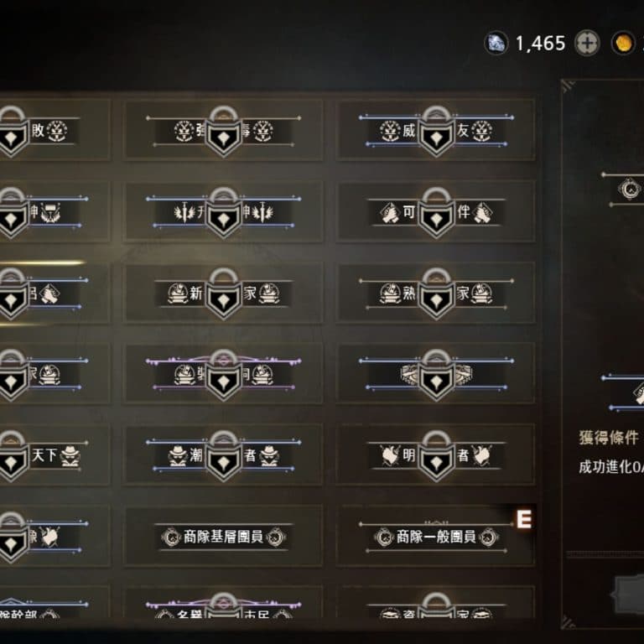
Task: Select the equipped 商隊一般團員 title
Action: [x=435, y=537]
